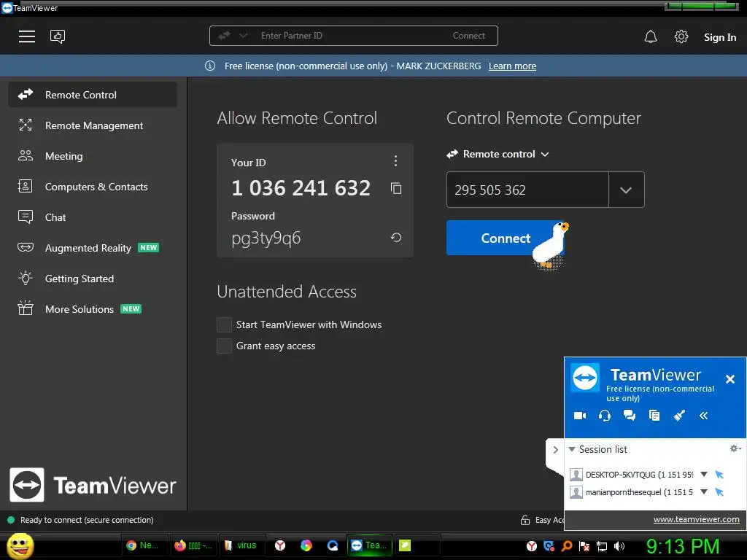Click avatar of DESKTOP-5KVTQUG session

[x=576, y=474]
